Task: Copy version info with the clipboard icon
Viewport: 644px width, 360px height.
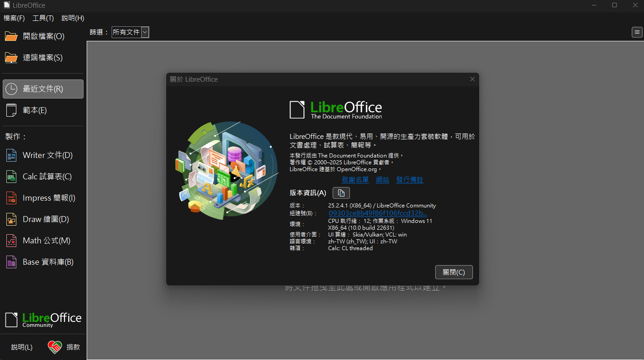Action: pyautogui.click(x=341, y=193)
